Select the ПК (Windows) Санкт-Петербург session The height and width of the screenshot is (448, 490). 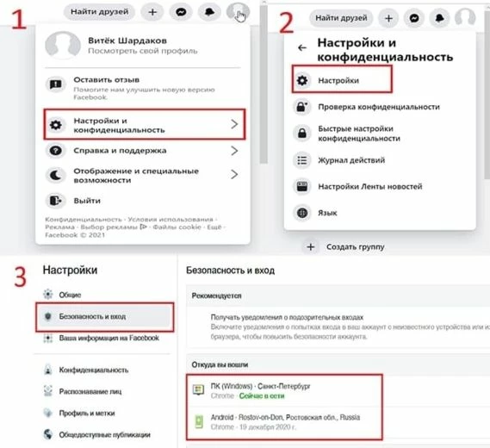(x=284, y=391)
